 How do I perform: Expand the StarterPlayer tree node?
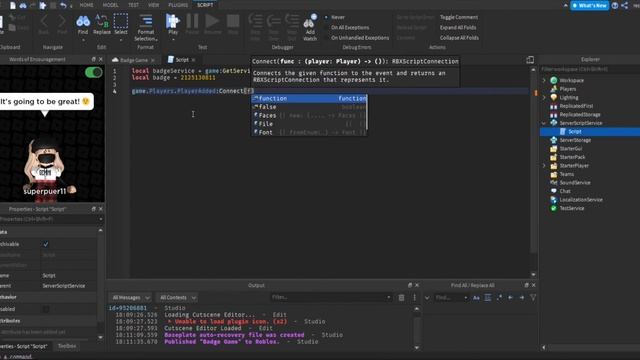click(544, 165)
